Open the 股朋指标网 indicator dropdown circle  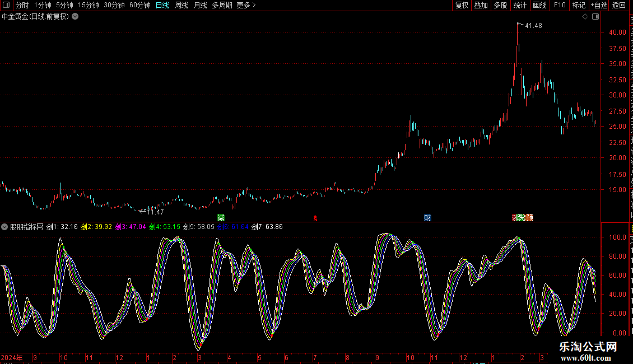4,227
